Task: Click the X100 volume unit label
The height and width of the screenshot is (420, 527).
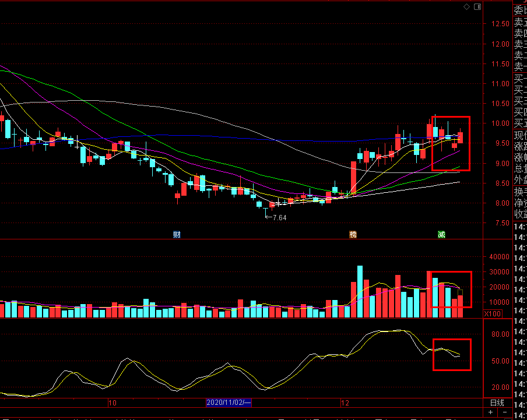Action: click(493, 313)
